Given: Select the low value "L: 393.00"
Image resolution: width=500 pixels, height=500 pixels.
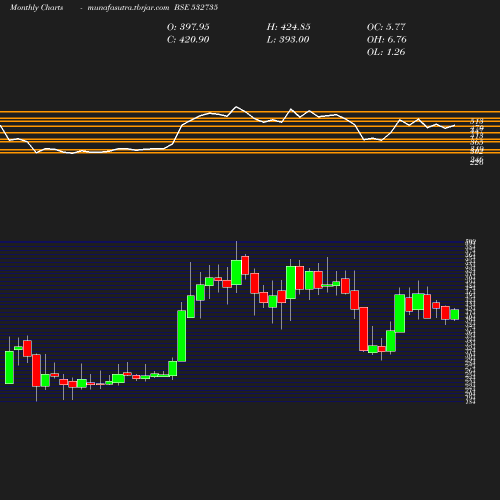Looking at the screenshot, I should pyautogui.click(x=288, y=40).
